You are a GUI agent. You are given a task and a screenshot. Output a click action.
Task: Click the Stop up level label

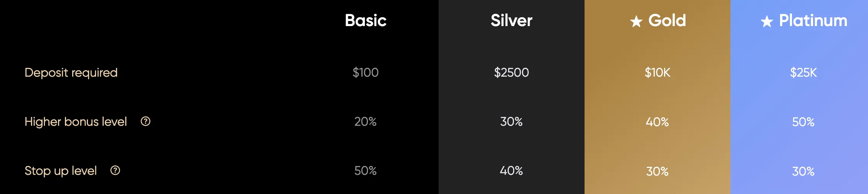coord(61,171)
